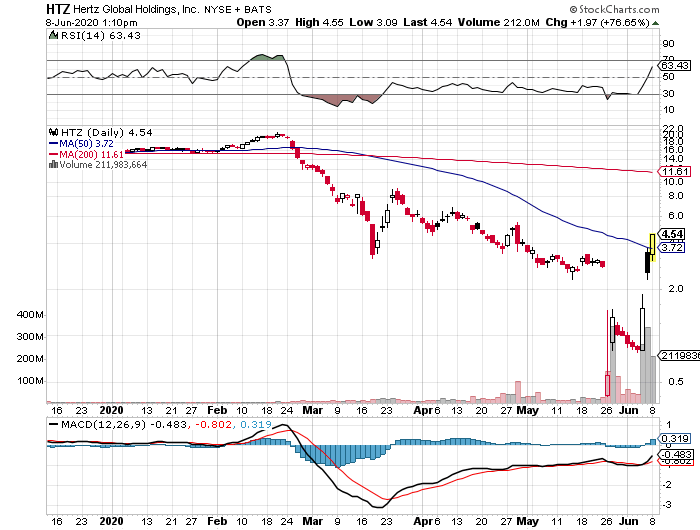The image size is (700, 530).
Task: Click the Feb label on bottom date axis
Action: coord(217,522)
